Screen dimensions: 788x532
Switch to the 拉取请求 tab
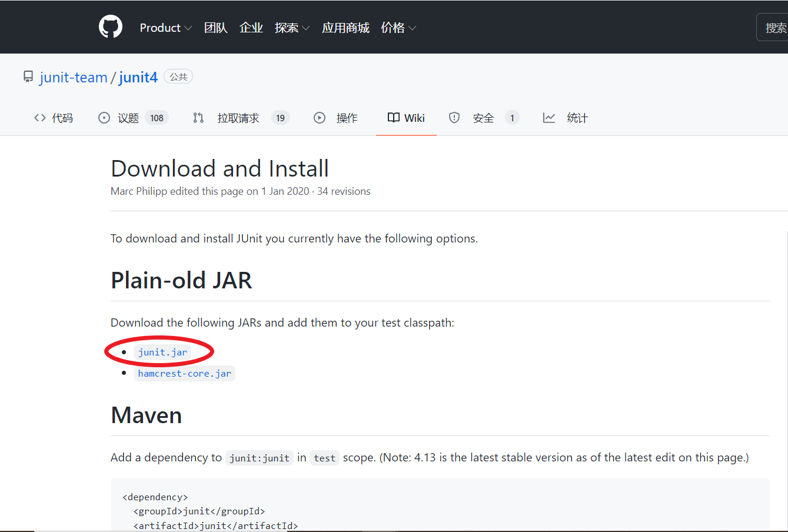tap(241, 118)
